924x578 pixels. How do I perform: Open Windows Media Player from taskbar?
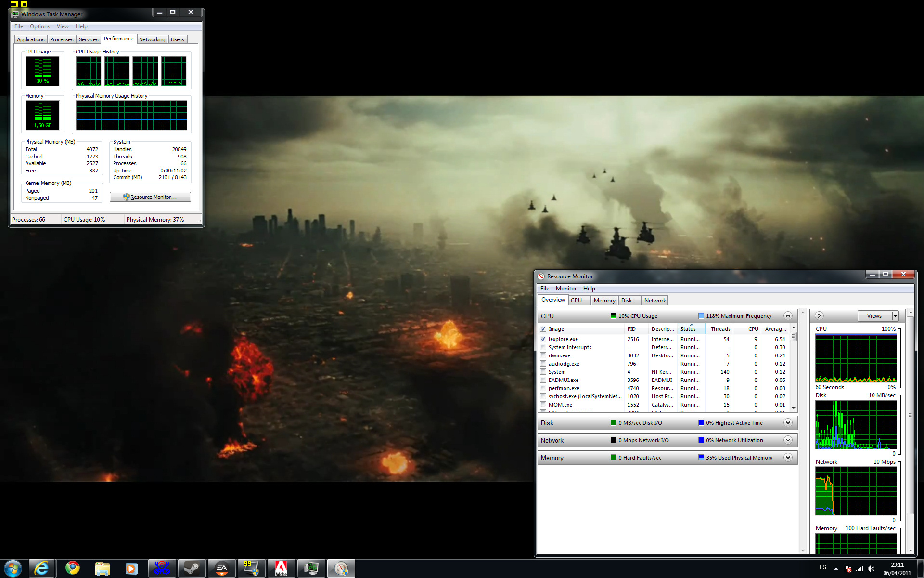(131, 568)
